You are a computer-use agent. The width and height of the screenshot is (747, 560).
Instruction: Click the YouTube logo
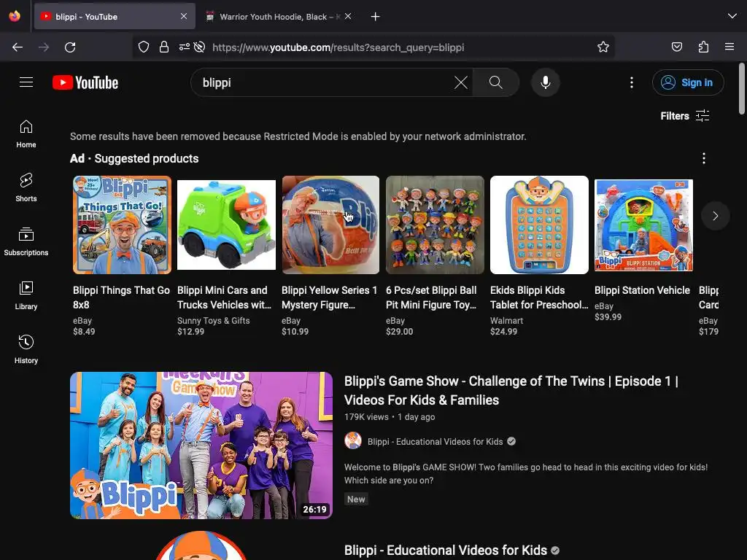(x=85, y=82)
